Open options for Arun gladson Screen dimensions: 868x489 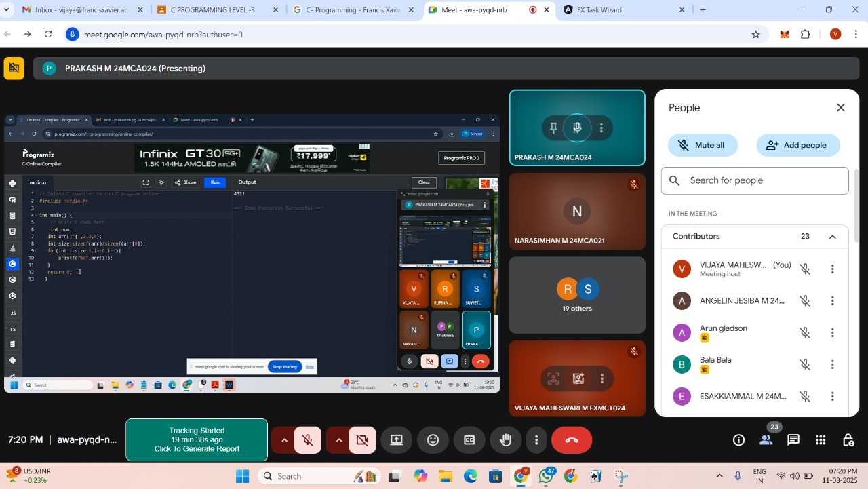coord(832,333)
